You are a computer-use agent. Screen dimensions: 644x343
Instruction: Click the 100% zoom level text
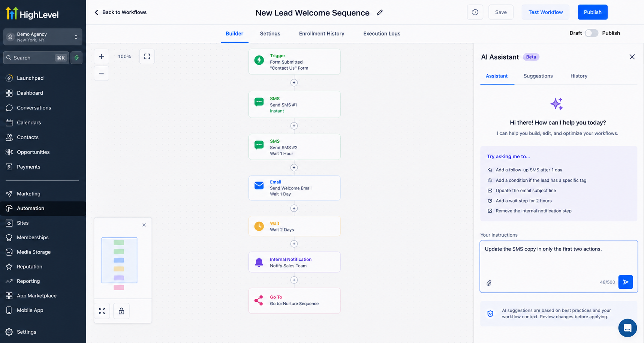coord(124,57)
